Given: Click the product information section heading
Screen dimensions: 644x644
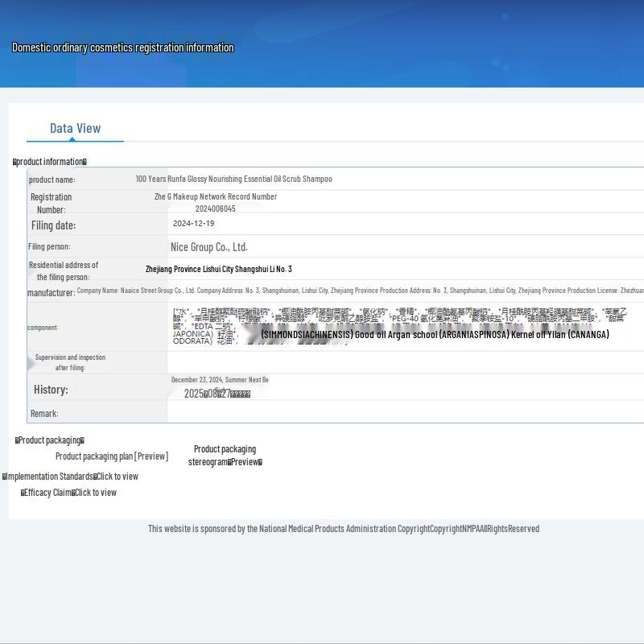Looking at the screenshot, I should [49, 162].
